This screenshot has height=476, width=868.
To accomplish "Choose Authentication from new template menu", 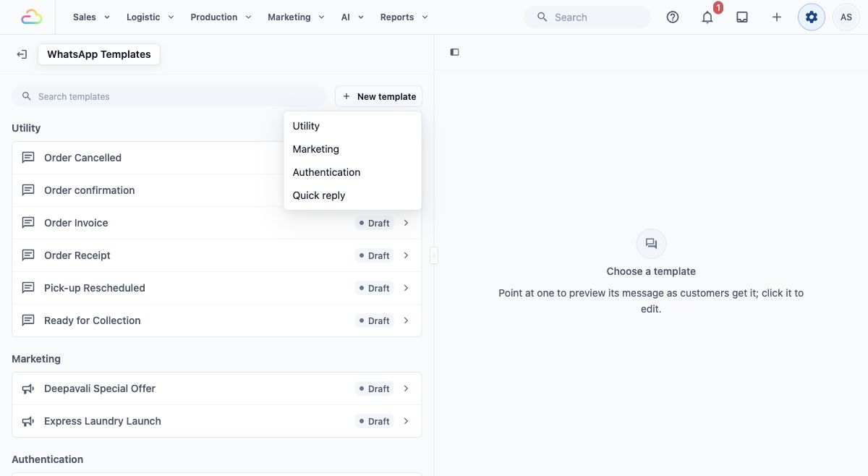I will (352, 172).
